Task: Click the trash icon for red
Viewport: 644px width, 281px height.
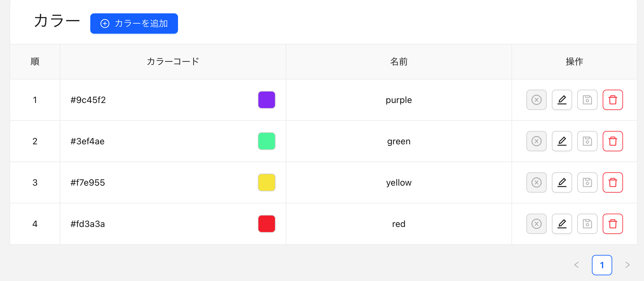Action: pyautogui.click(x=613, y=224)
